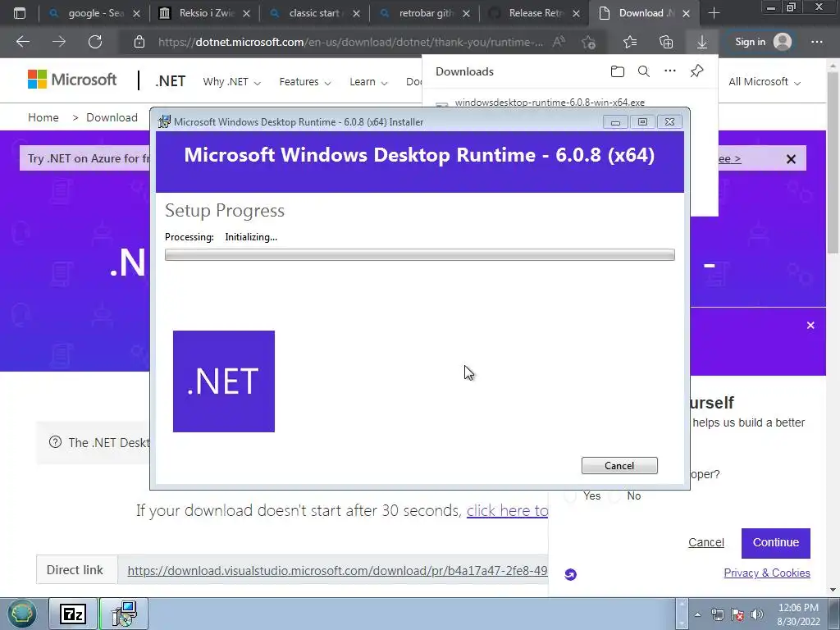
Task: Click the Edge forward arrow
Action: click(x=59, y=42)
